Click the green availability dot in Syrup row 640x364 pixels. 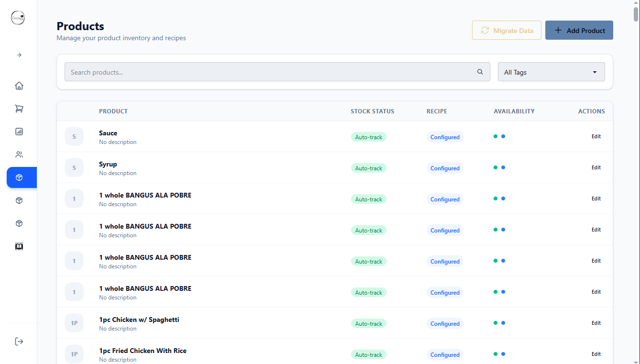pos(496,167)
